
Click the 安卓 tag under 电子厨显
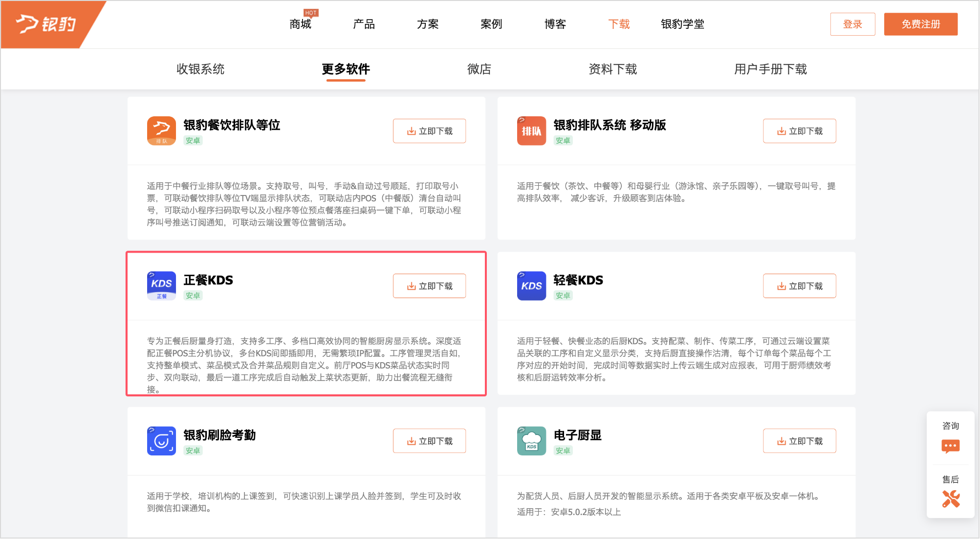click(x=563, y=451)
